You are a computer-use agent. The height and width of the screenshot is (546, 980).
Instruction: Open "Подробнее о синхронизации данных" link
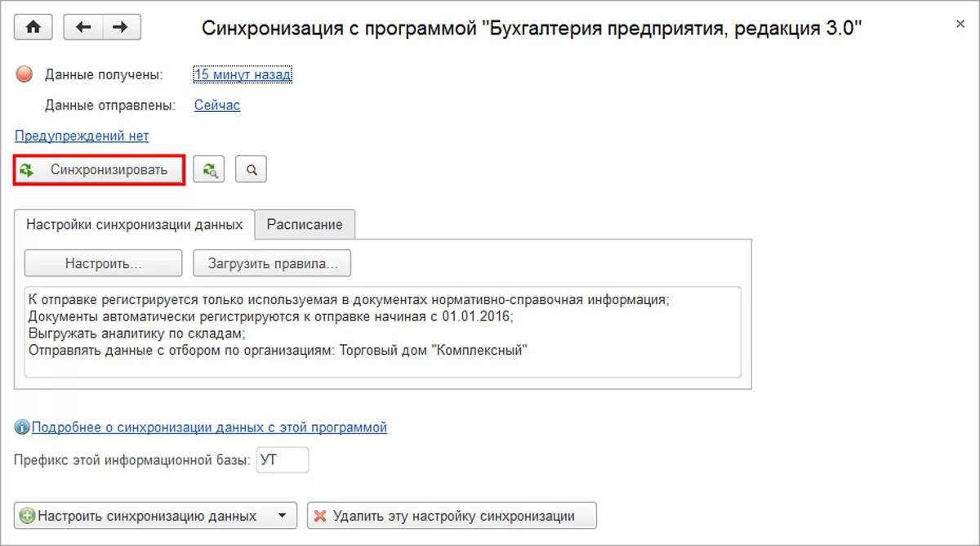pos(209,427)
